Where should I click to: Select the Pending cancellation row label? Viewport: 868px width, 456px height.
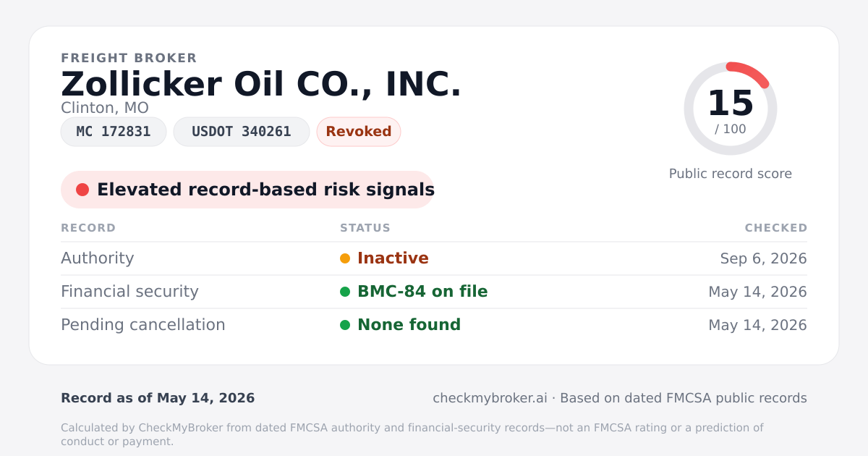[x=143, y=325]
